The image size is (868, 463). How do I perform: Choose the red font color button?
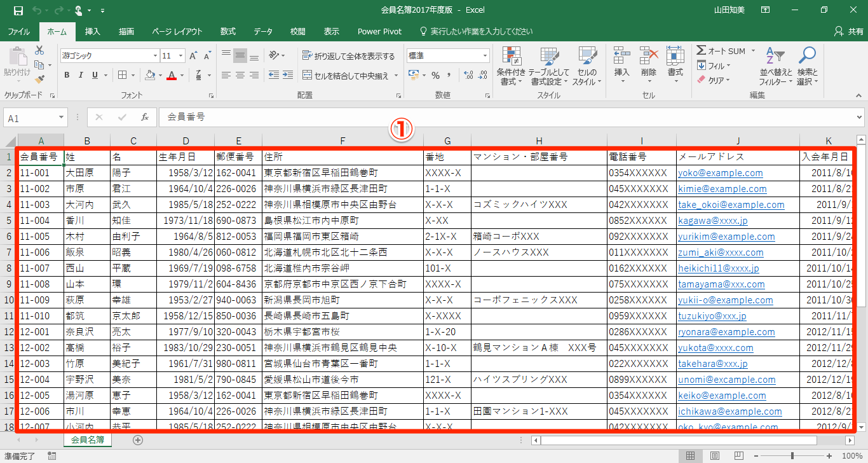(171, 76)
